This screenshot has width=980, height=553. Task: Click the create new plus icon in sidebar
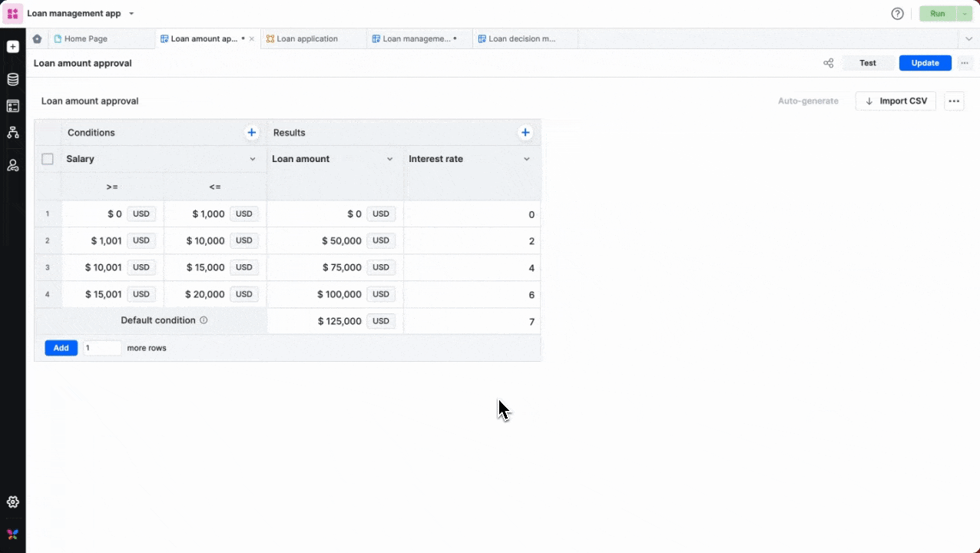point(12,47)
